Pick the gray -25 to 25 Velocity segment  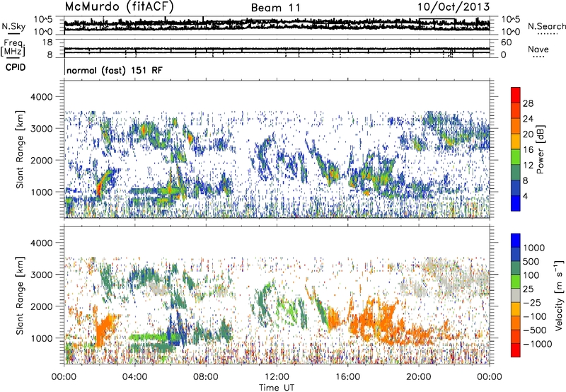point(516,295)
